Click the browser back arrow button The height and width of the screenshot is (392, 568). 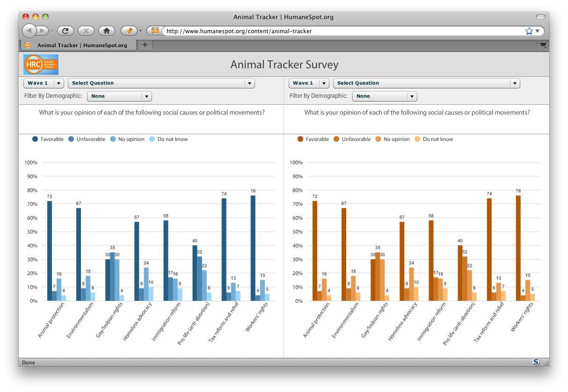pyautogui.click(x=29, y=31)
